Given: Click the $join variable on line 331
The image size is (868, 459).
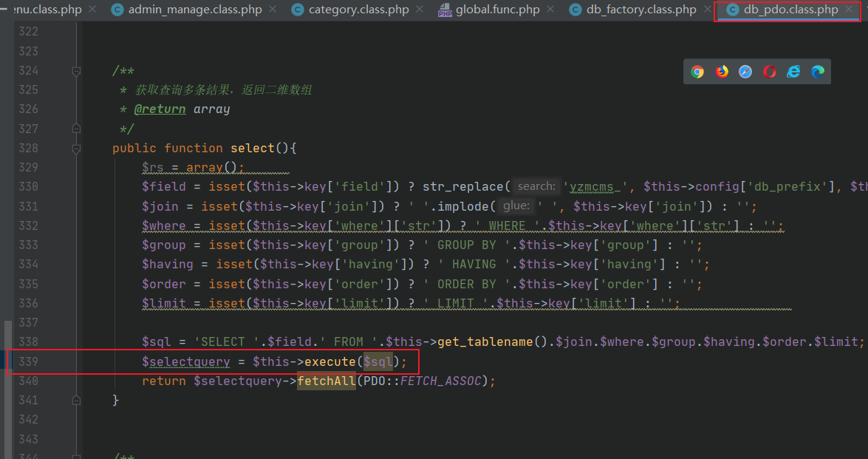Looking at the screenshot, I should (160, 206).
